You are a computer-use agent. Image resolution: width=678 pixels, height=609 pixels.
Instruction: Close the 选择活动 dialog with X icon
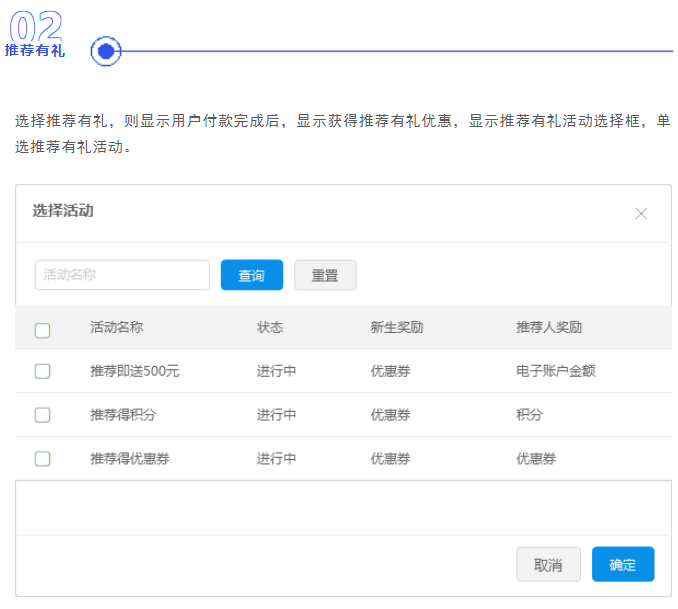point(641,213)
